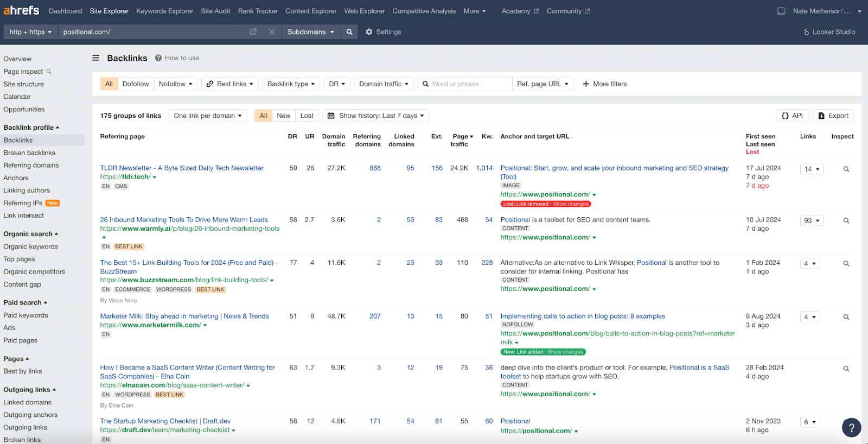Click the monitor icon in top bar

(x=781, y=11)
